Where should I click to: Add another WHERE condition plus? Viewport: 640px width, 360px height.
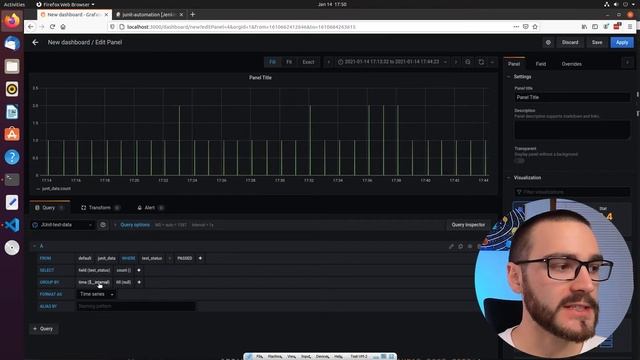200,258
